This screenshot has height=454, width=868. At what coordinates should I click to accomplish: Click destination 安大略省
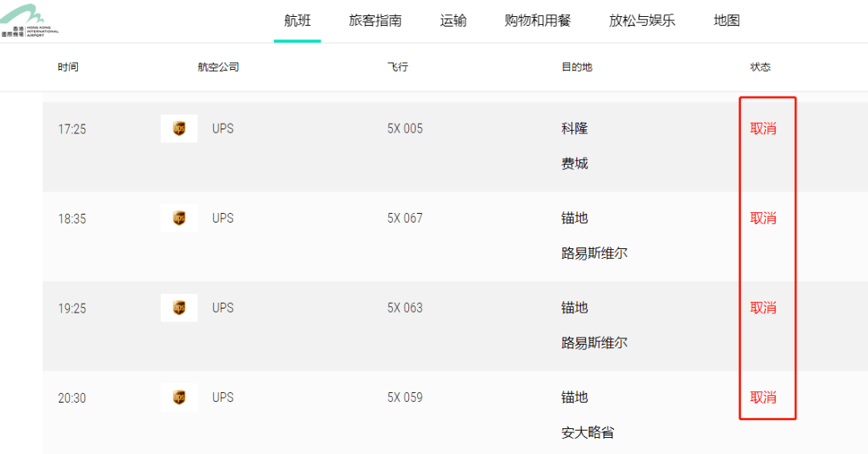[588, 432]
